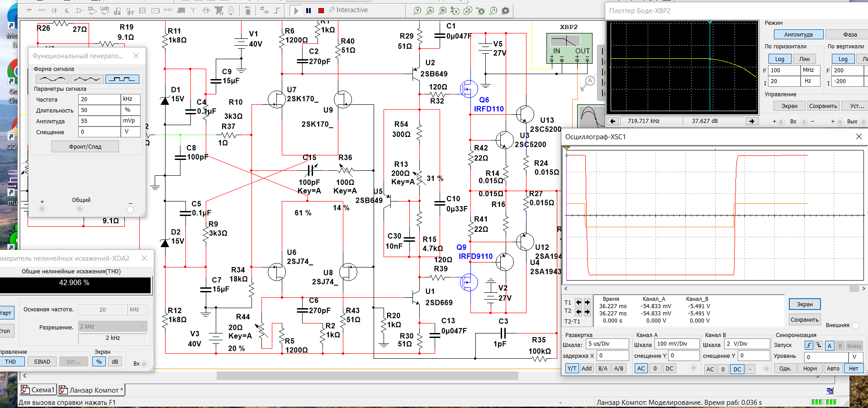
Task: Switch distortion analyzer to SINAD mode
Action: (42, 361)
